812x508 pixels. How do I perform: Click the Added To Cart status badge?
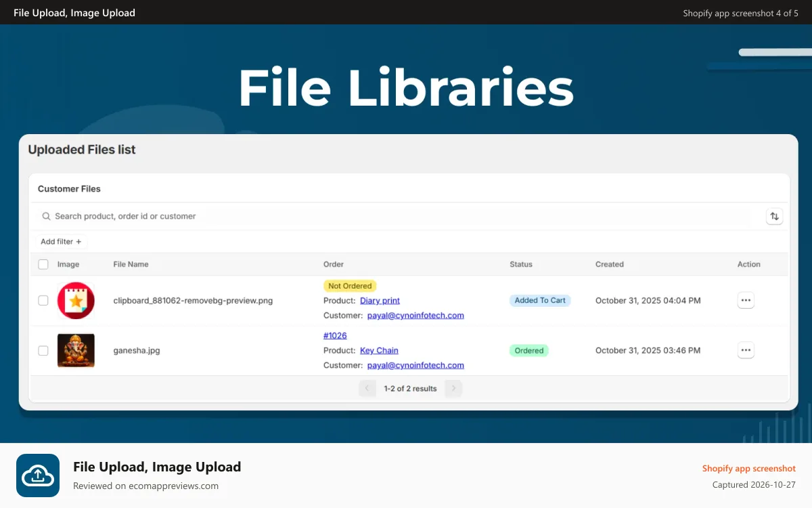[540, 301]
